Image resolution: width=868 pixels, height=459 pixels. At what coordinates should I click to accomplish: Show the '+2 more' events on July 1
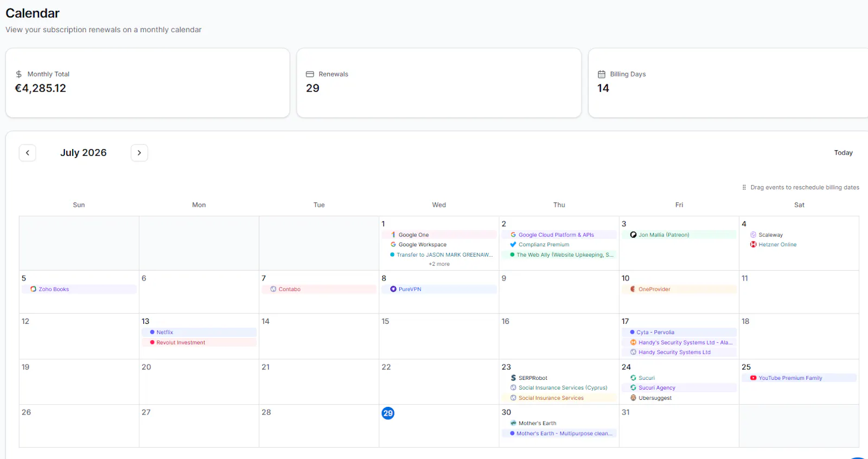[439, 264]
